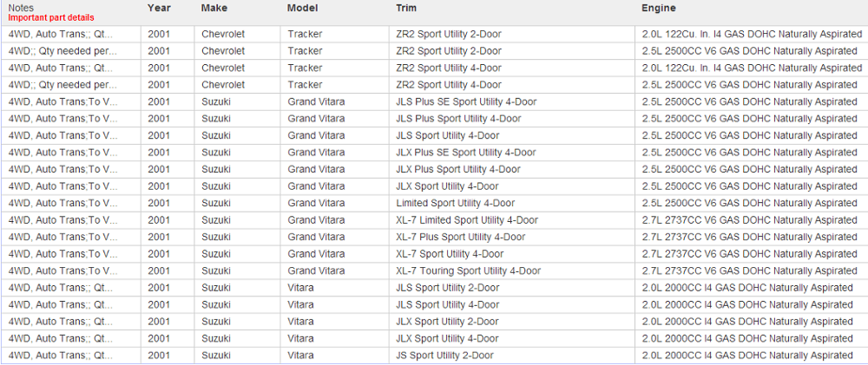Select the JLX Plus Sport Utility 4-Door cell

point(458,169)
